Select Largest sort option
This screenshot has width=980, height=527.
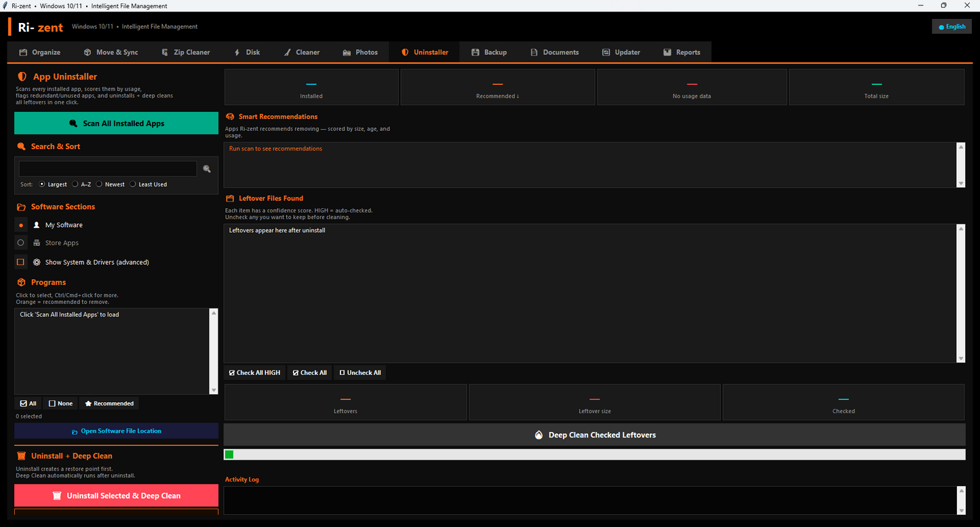[53, 184]
